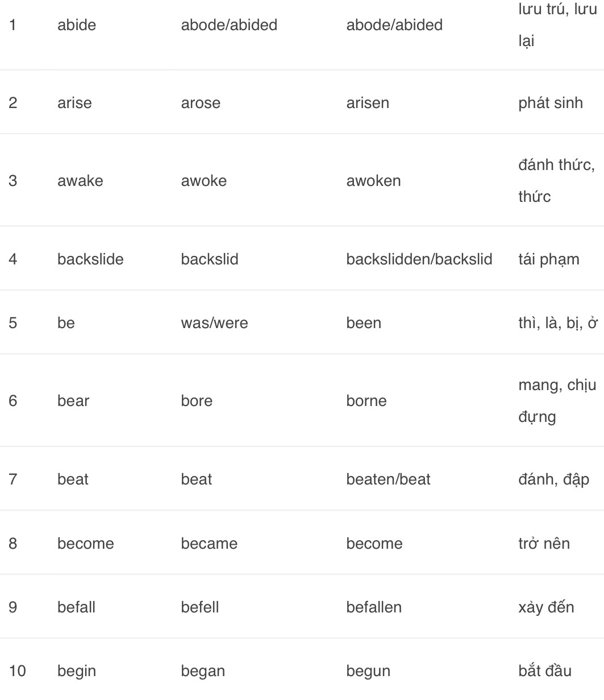Click the "beaten/beat" cell
This screenshot has width=604, height=700.
(x=388, y=479)
